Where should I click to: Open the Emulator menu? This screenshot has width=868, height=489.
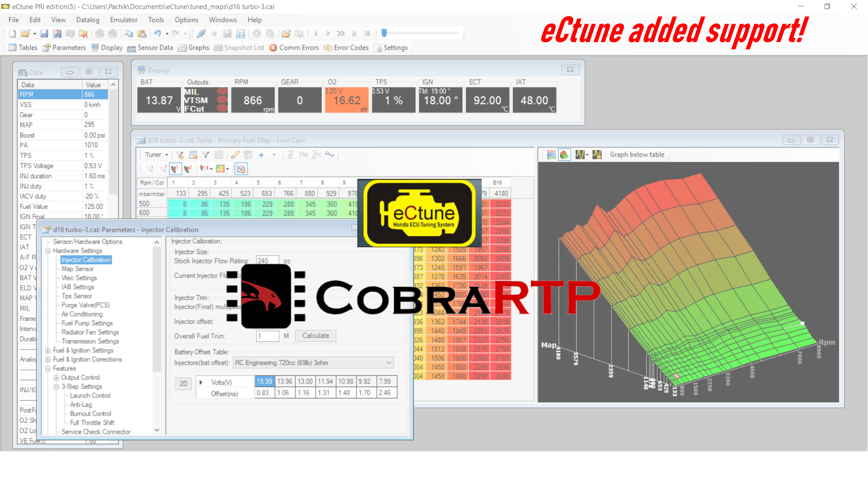(x=123, y=20)
